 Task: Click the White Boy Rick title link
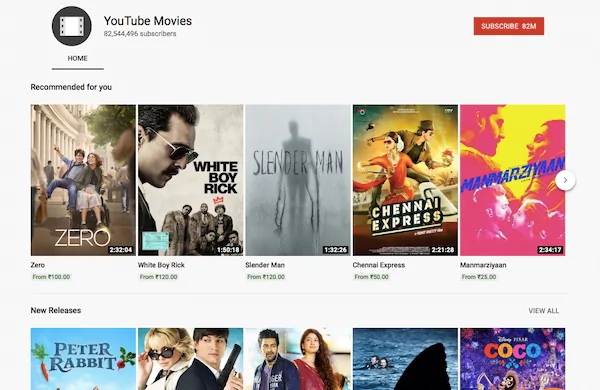[x=161, y=265]
